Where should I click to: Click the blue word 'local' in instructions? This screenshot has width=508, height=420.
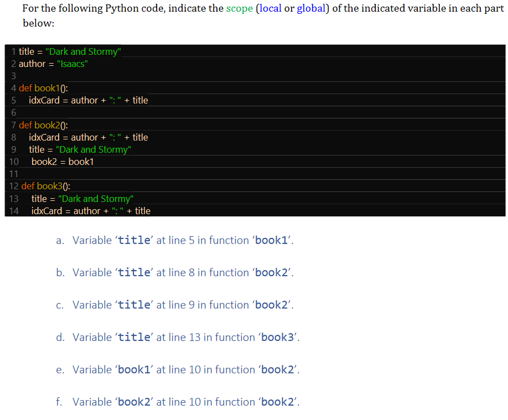tap(270, 8)
